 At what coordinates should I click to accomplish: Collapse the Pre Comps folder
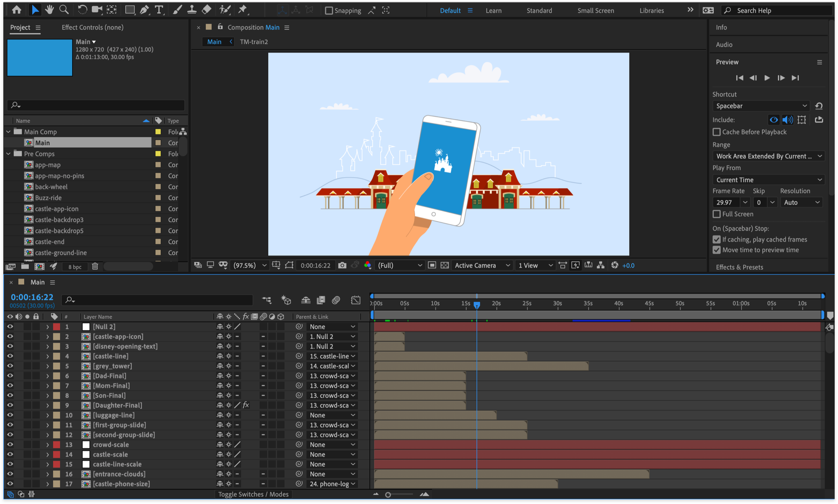[x=9, y=154]
